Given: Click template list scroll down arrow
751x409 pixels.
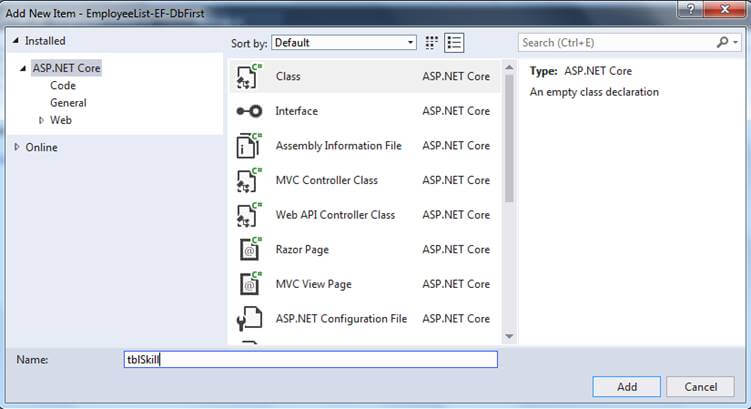Looking at the screenshot, I should [x=509, y=336].
